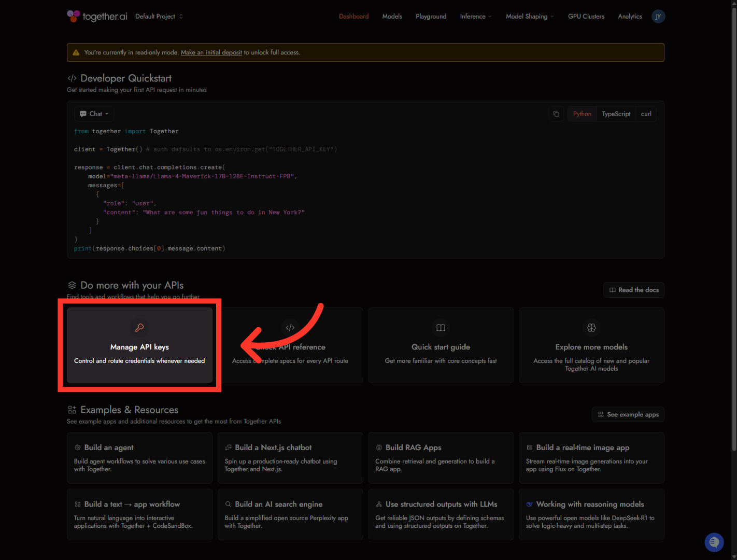Click icon on 'Working with reasoning models' card

coord(530,504)
